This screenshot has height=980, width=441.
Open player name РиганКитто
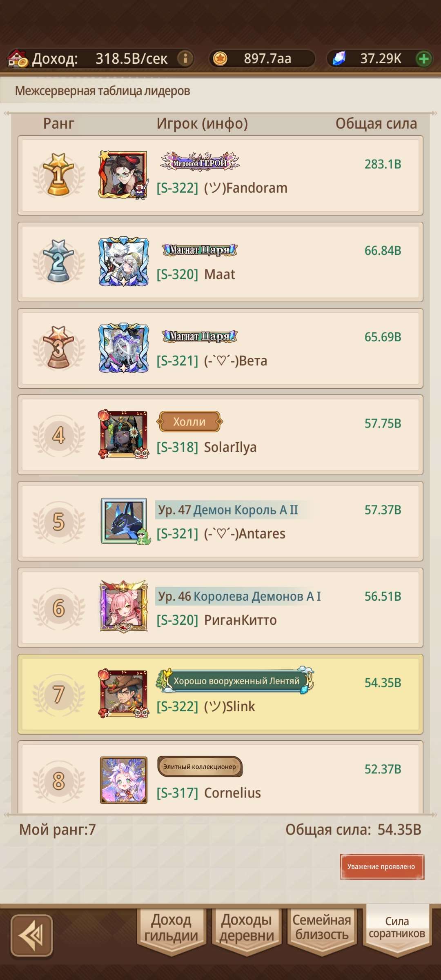coord(241,620)
